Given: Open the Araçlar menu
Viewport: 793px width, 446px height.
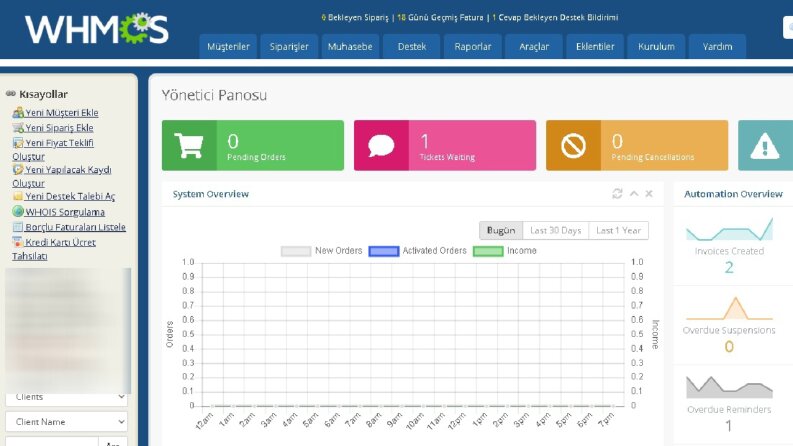Looking at the screenshot, I should coord(534,47).
